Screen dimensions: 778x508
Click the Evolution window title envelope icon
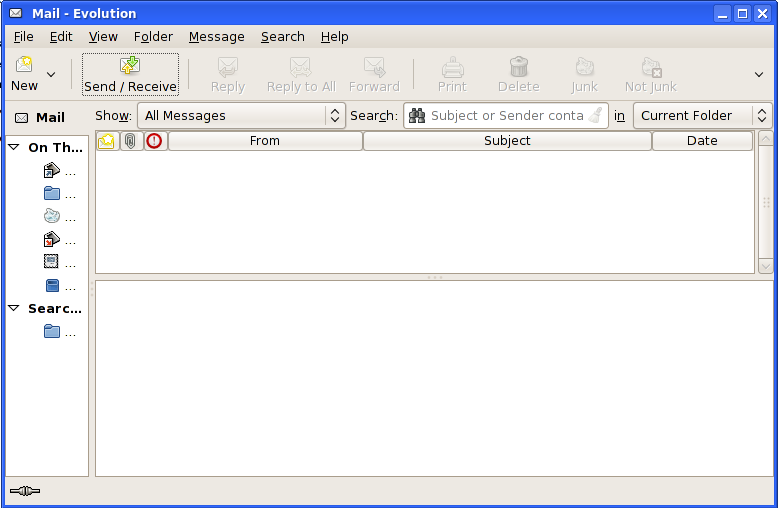[16, 13]
